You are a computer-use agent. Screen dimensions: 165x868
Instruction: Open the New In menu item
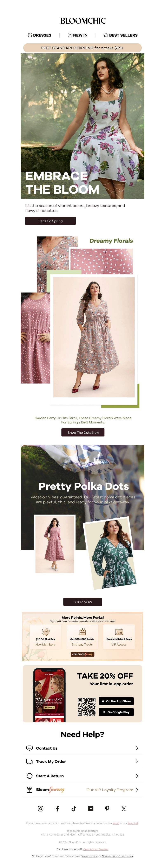point(78,35)
